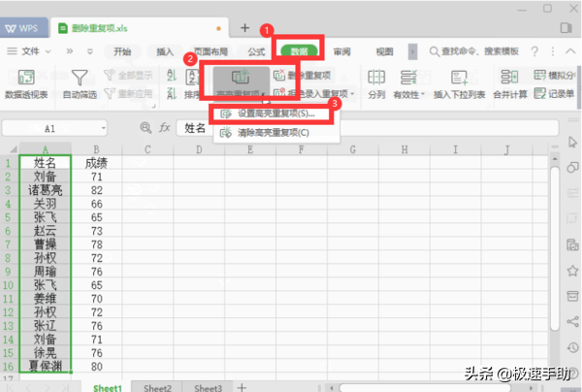Screen dimensions: 582x392
Task: Switch to the 开始 Home tab
Action: pyautogui.click(x=122, y=51)
